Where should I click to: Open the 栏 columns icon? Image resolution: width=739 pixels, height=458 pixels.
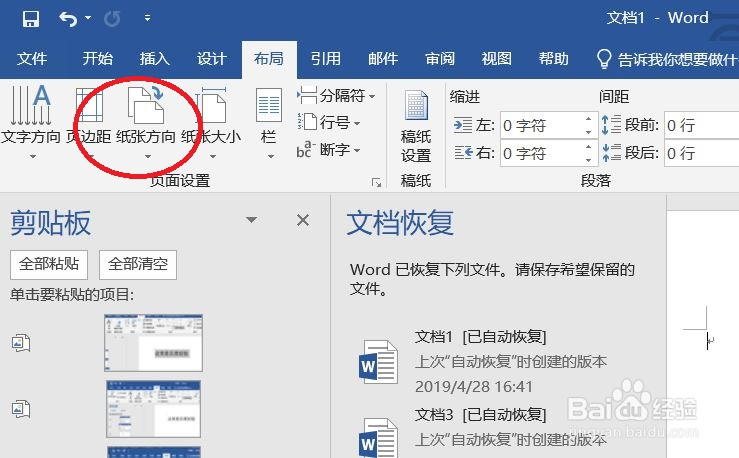point(269,105)
